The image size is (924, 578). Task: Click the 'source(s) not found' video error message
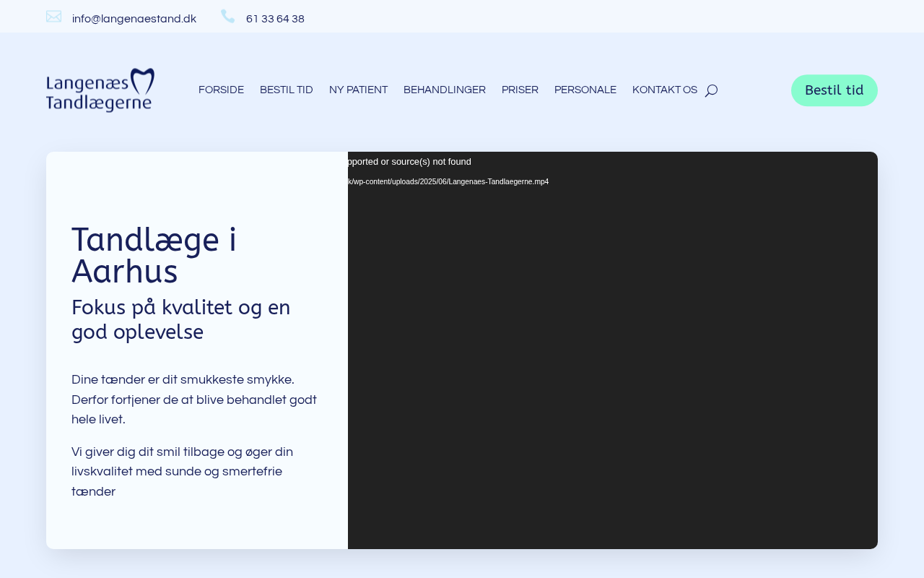coord(409,162)
